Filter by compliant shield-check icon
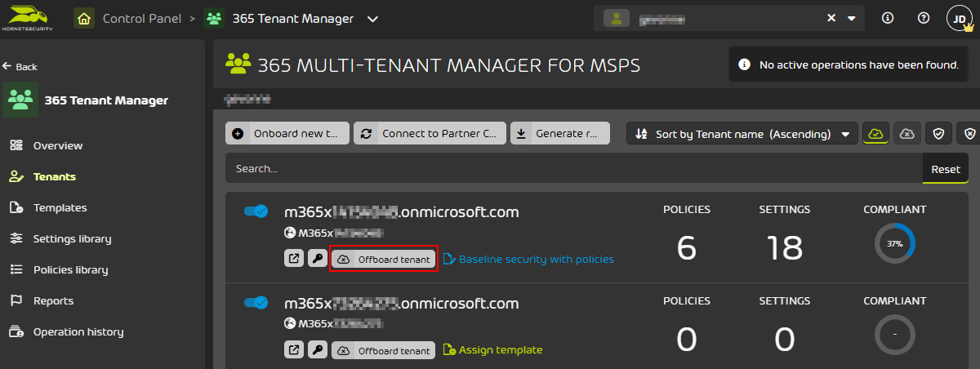 click(939, 134)
